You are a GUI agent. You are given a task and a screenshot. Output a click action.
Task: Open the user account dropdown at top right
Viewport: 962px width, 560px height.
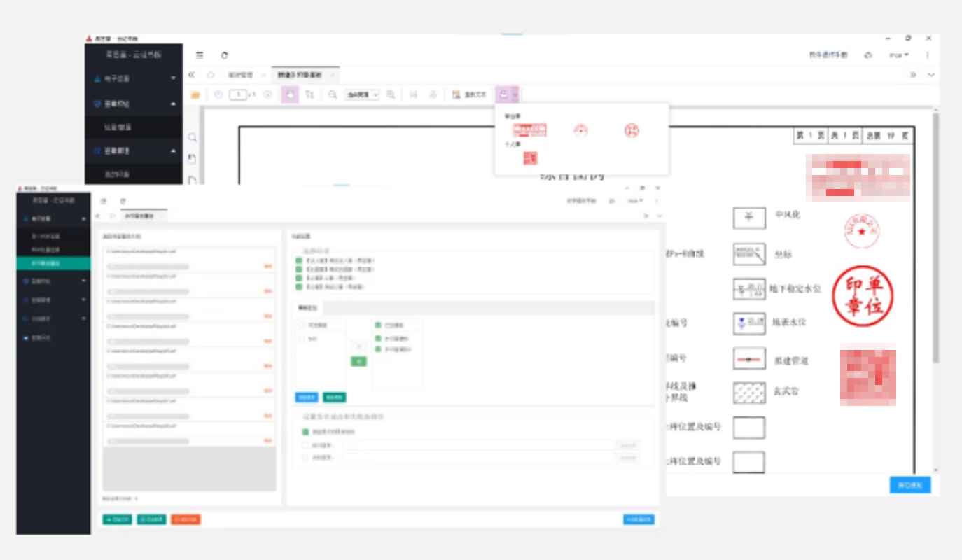[x=899, y=55]
